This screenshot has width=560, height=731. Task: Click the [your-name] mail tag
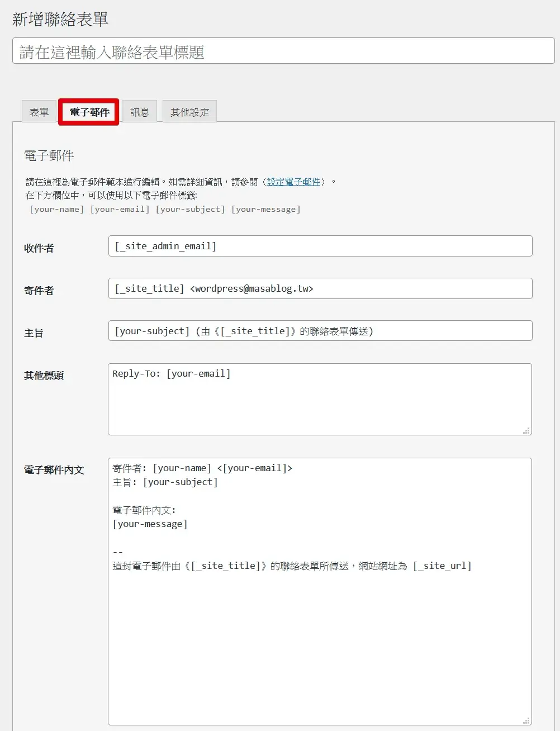coord(57,209)
